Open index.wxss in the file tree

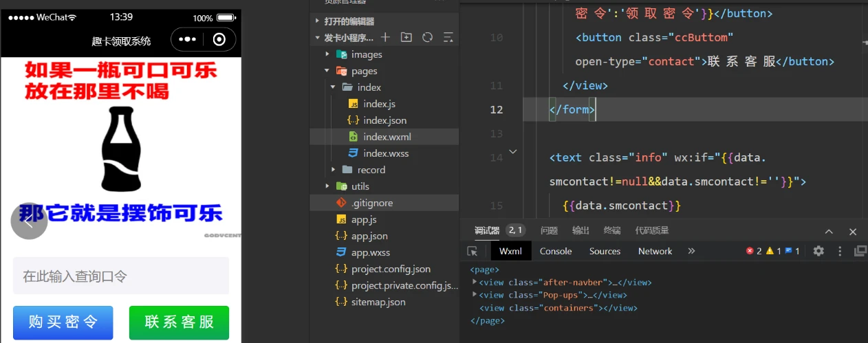pyautogui.click(x=386, y=153)
